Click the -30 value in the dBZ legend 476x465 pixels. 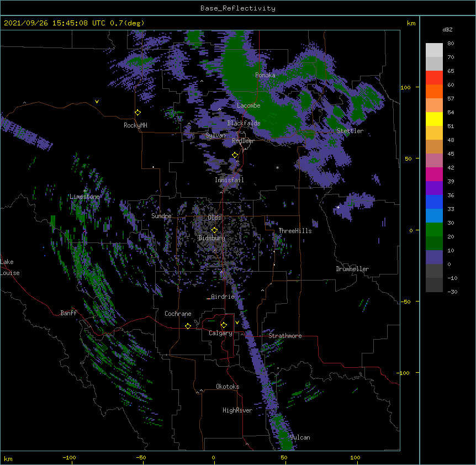pos(452,292)
